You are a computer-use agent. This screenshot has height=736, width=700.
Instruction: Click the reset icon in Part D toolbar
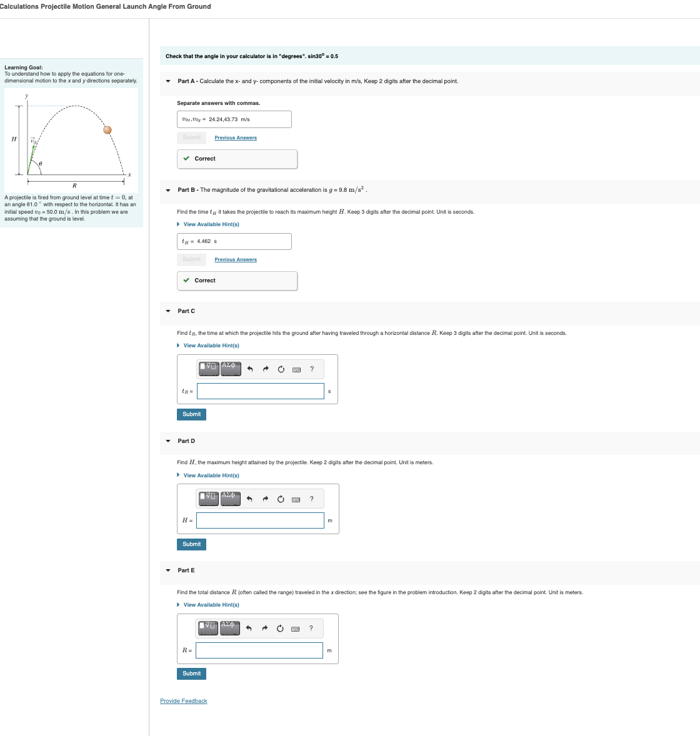[280, 499]
